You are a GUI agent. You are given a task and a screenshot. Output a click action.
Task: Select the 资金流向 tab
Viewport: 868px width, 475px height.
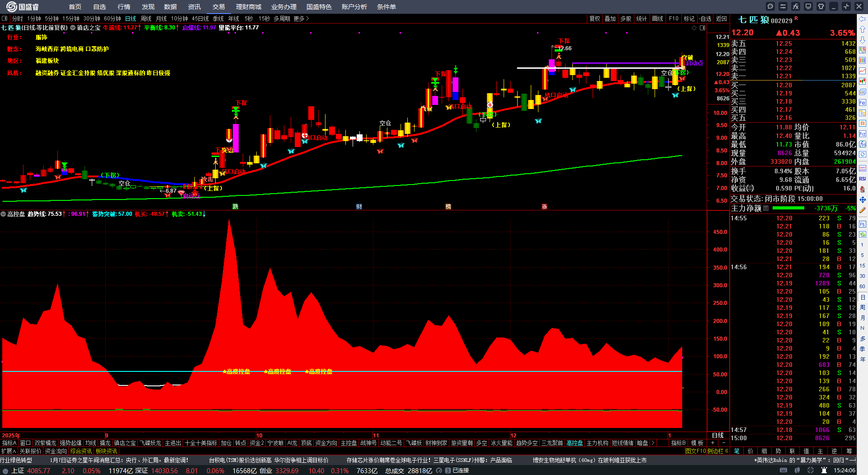(56, 451)
